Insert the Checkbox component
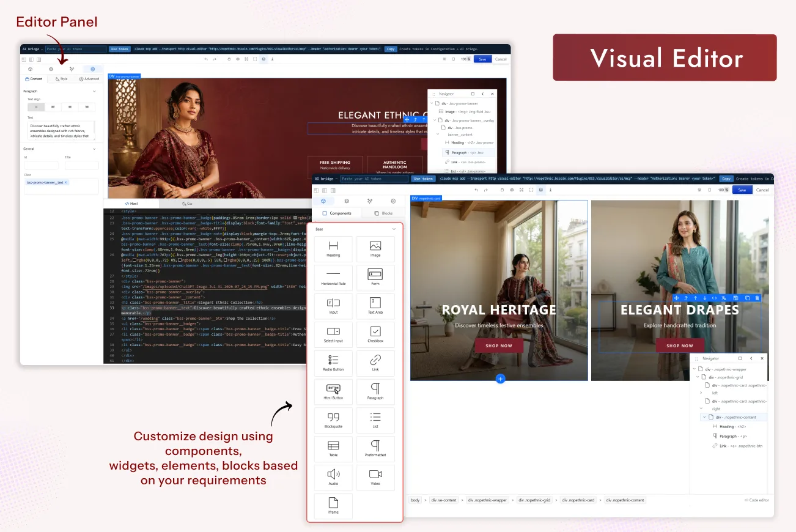This screenshot has height=532, width=796. [x=375, y=335]
